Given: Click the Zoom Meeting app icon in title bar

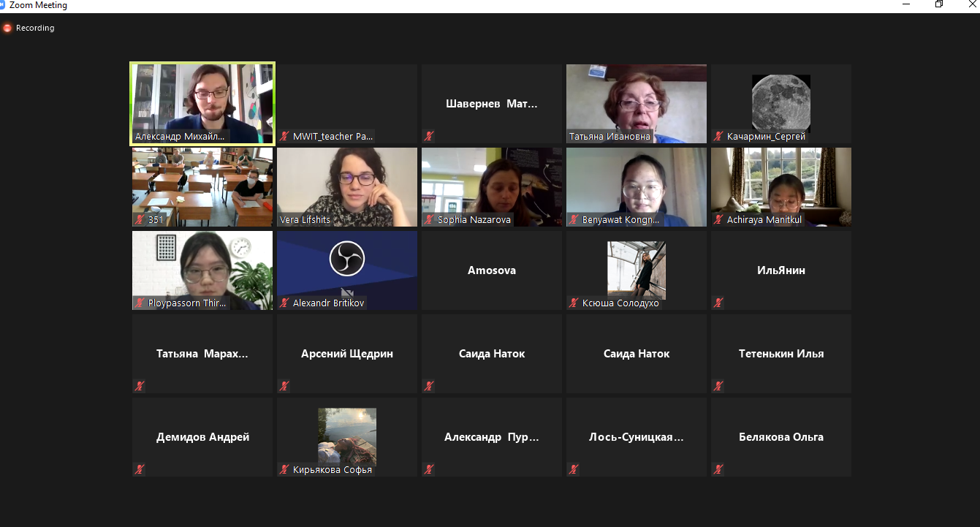Looking at the screenshot, I should pos(3,5).
